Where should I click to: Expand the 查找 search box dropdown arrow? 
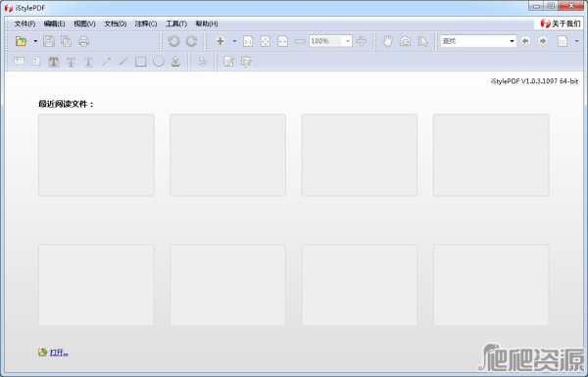pyautogui.click(x=512, y=41)
